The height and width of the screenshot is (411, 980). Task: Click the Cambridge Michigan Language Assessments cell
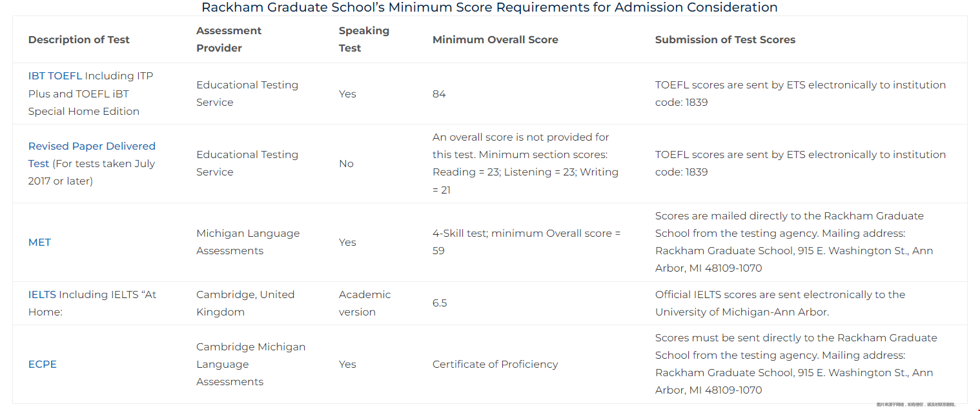click(x=250, y=365)
